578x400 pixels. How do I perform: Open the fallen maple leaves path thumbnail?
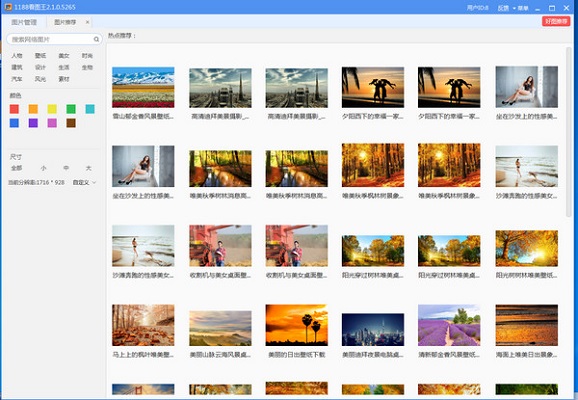[143, 325]
